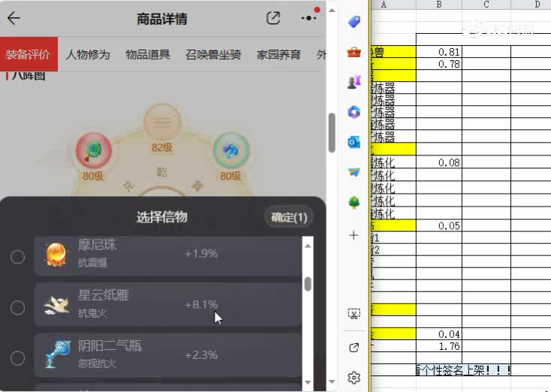Screen dimensions: 551x392
Task: Click the page scrollbar thumb
Action: [x=332, y=133]
